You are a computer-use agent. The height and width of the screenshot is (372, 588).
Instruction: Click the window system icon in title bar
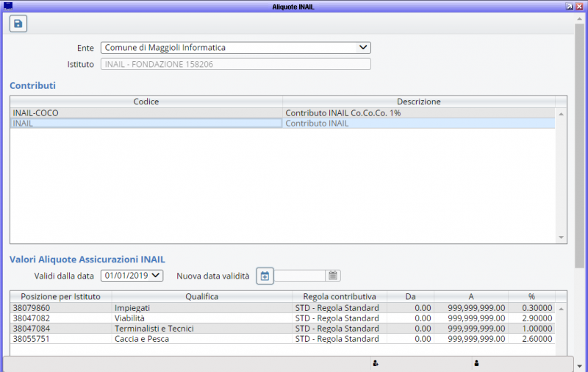pos(8,6)
